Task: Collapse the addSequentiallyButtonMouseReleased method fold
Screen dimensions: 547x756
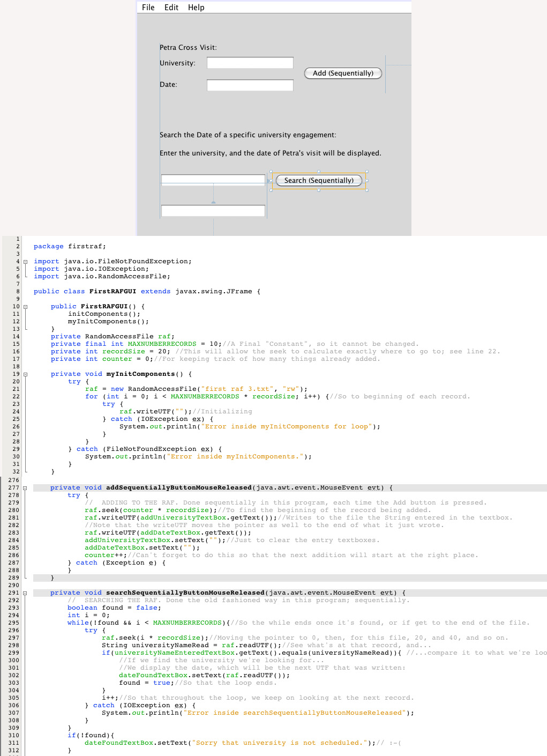Action: [x=25, y=488]
